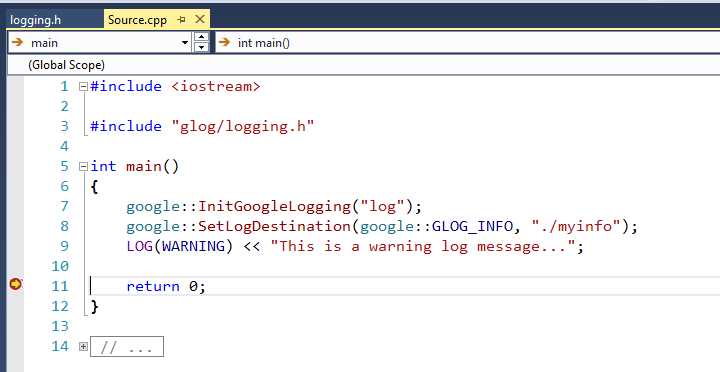Screen dimensions: 720x372
Task: Click on GLOG_INFO in line 8
Action: (x=472, y=226)
